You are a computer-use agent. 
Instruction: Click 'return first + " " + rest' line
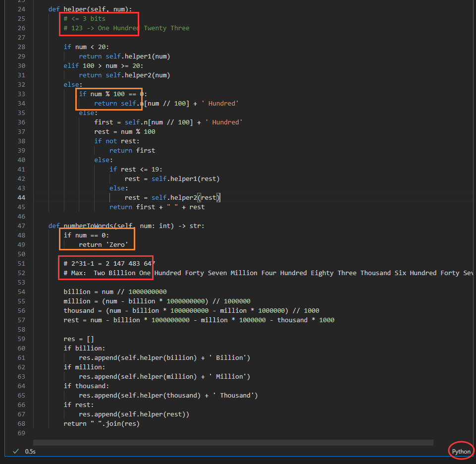click(157, 207)
